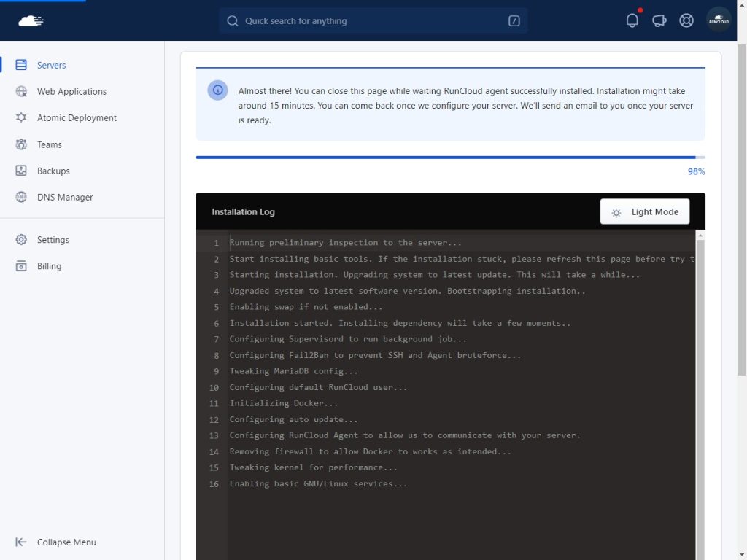Click the Installation Log heading
The image size is (747, 560).
(x=243, y=212)
